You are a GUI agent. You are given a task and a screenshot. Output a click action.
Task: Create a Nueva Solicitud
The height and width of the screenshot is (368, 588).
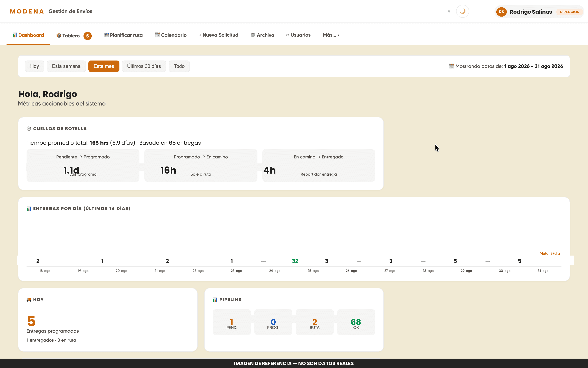pos(218,35)
